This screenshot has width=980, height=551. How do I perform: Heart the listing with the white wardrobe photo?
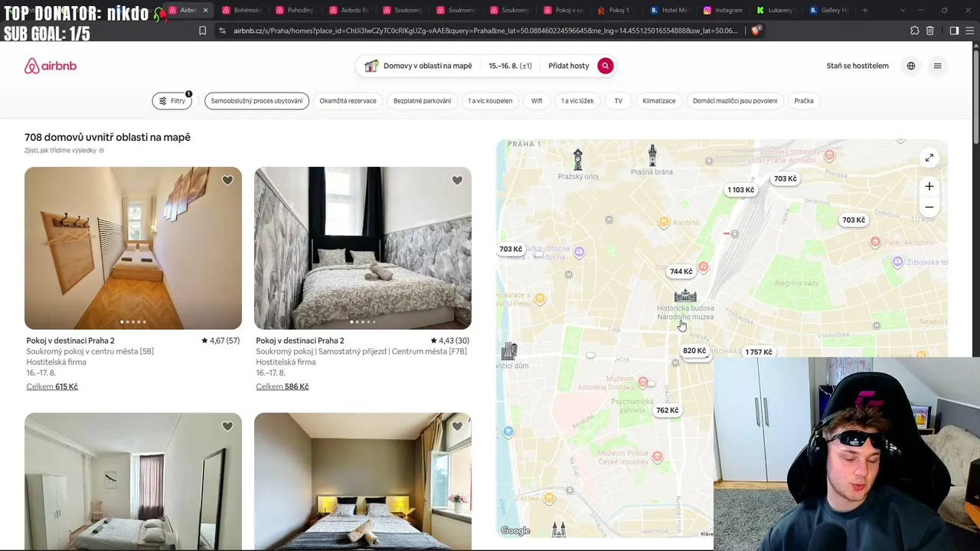point(227,426)
